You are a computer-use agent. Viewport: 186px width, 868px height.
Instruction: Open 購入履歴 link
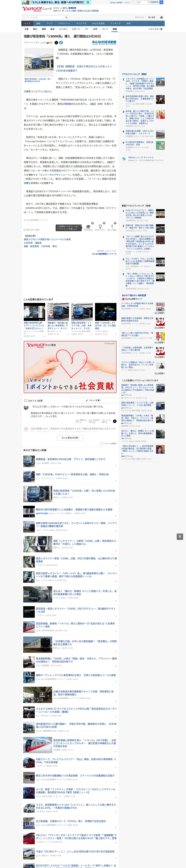[152, 17]
